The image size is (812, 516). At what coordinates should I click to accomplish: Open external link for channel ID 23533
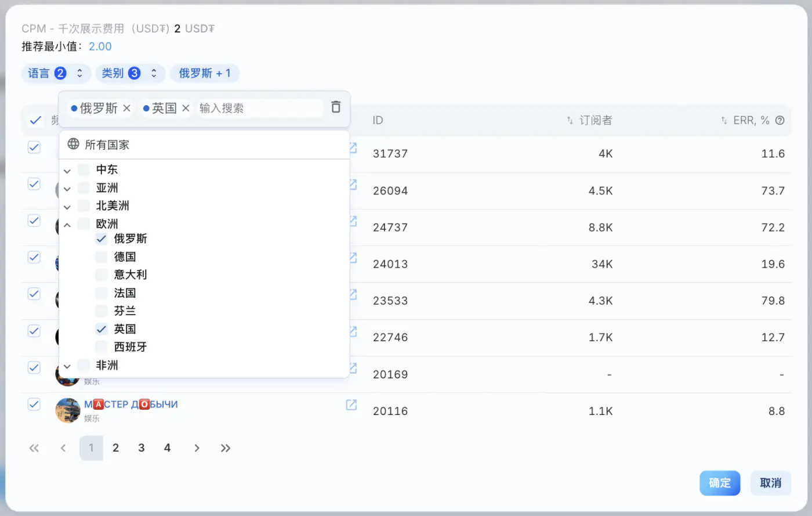[x=353, y=294]
